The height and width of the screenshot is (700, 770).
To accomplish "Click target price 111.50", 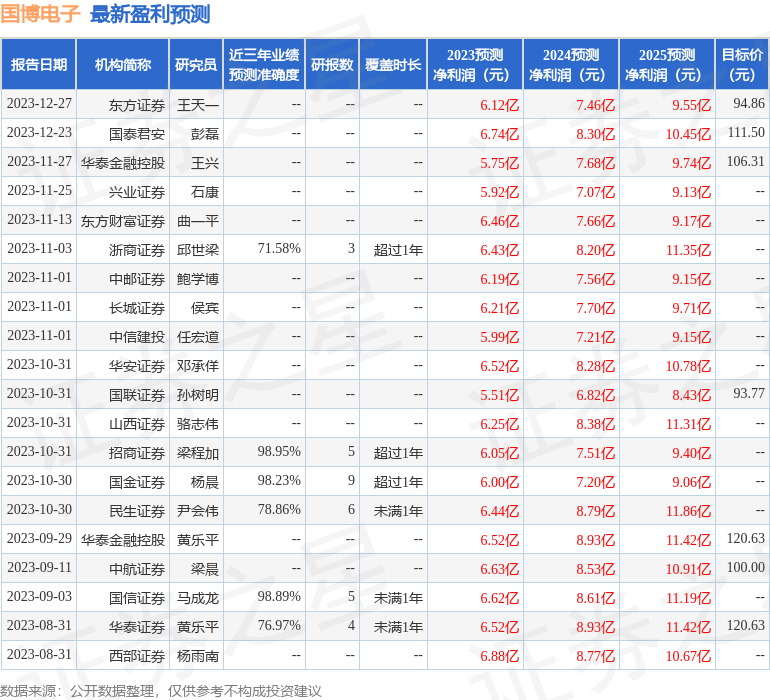I will (x=746, y=133).
